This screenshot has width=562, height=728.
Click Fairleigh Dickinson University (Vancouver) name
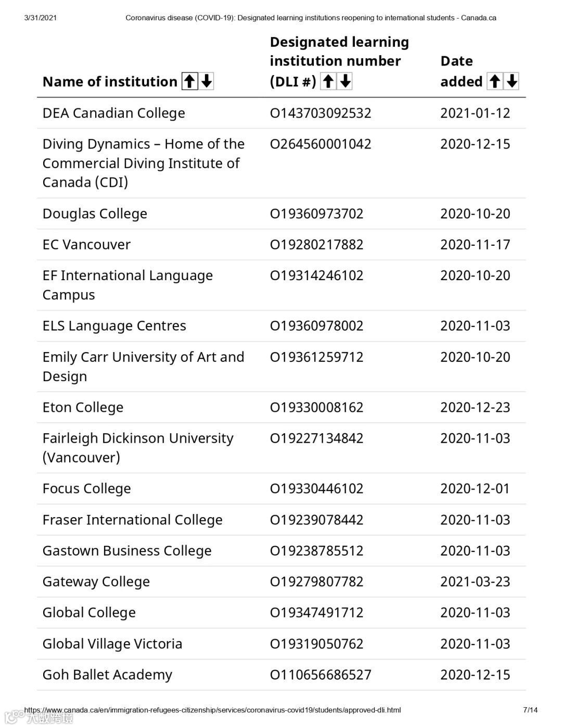138,448
